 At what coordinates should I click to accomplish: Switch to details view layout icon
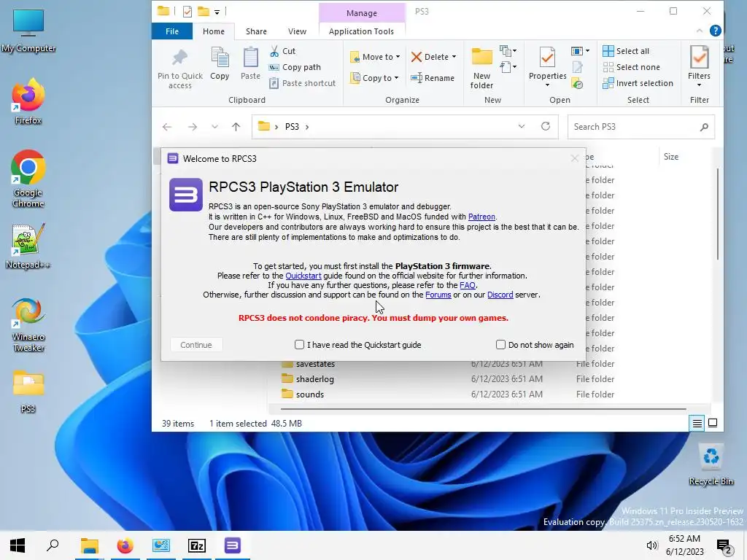coord(697,423)
